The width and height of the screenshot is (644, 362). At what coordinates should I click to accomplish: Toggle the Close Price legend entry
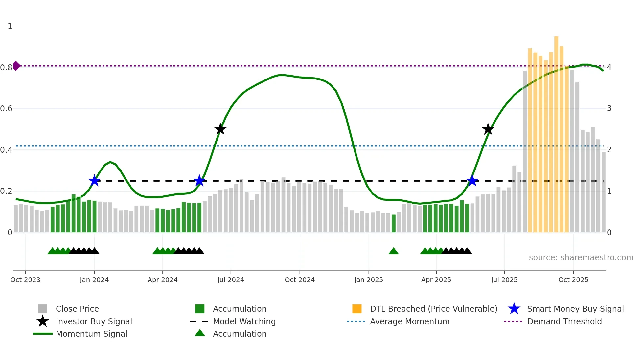[77, 309]
